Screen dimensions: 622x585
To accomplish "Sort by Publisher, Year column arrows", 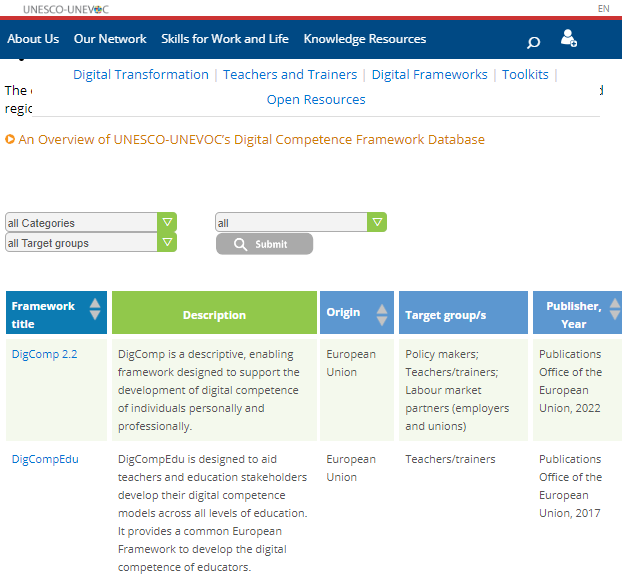I will [615, 309].
